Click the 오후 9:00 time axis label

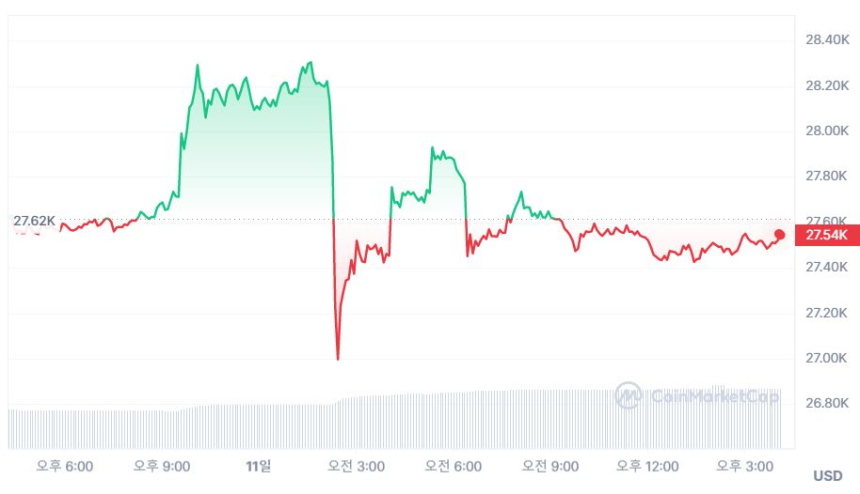click(162, 466)
